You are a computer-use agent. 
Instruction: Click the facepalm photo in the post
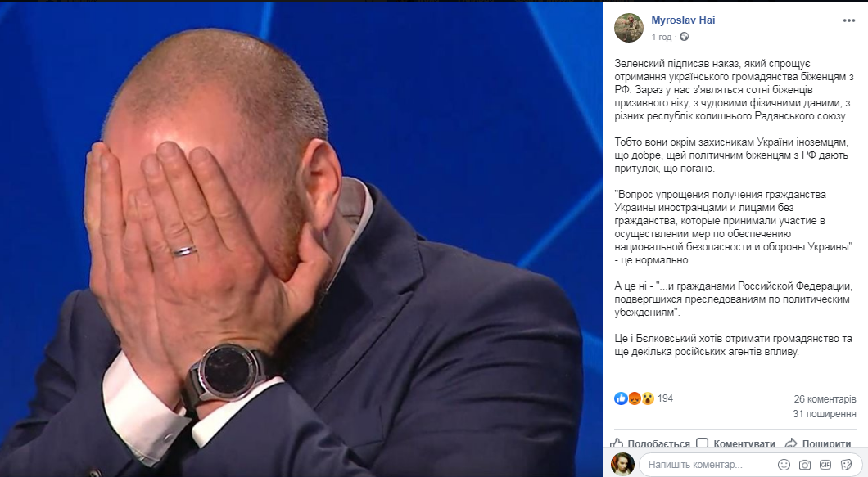(x=301, y=239)
